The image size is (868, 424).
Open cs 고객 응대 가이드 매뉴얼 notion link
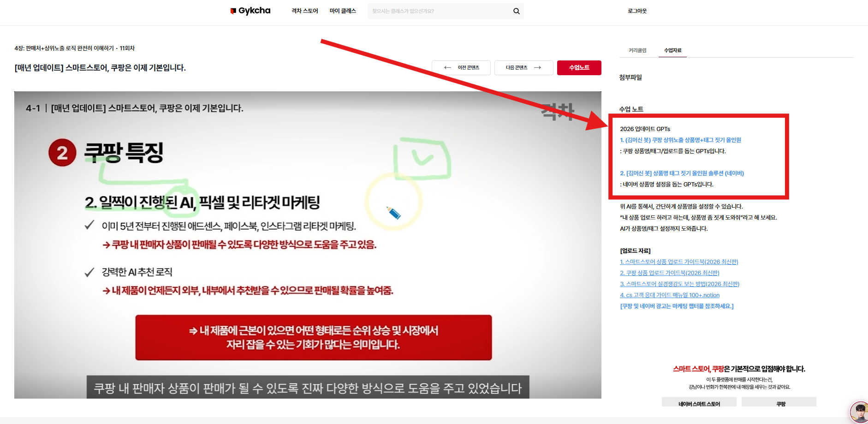[669, 295]
